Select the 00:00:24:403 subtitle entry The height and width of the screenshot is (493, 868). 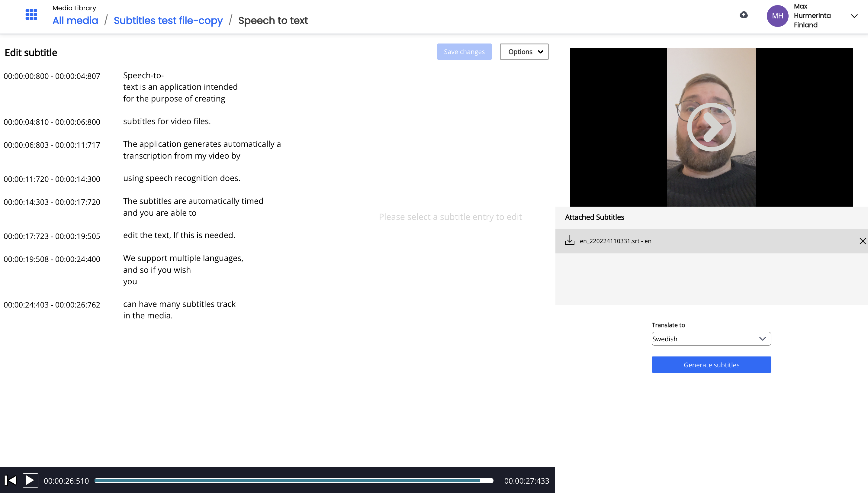pyautogui.click(x=173, y=310)
